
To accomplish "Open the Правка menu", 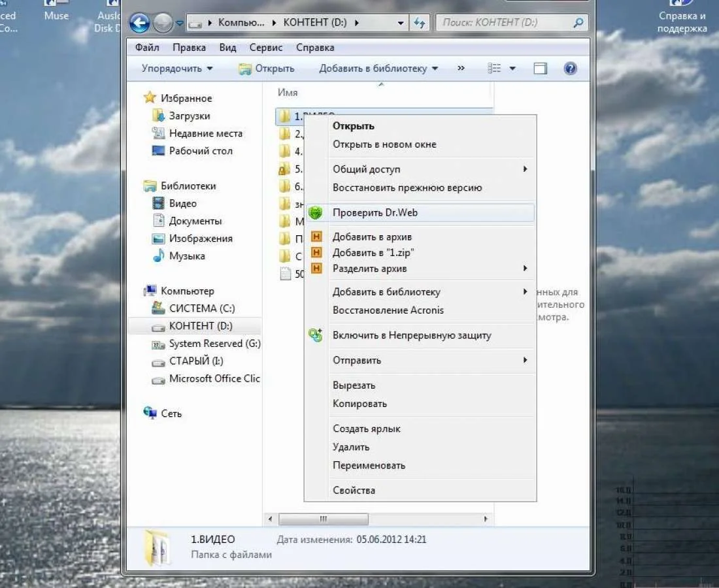I will coord(189,48).
